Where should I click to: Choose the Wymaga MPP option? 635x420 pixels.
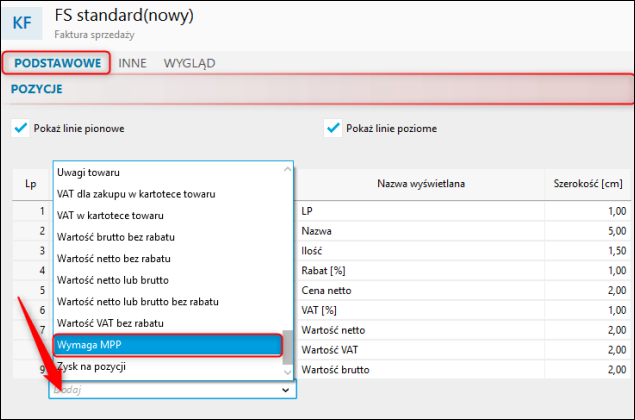click(x=168, y=345)
